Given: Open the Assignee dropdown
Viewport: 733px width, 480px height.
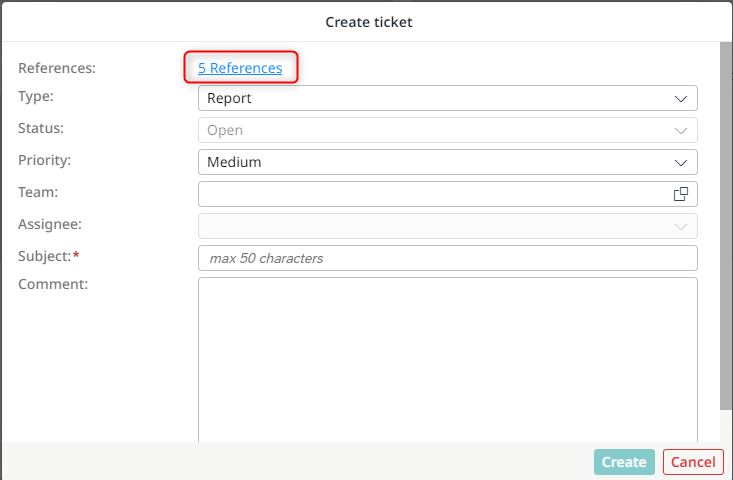Looking at the screenshot, I should click(x=448, y=226).
